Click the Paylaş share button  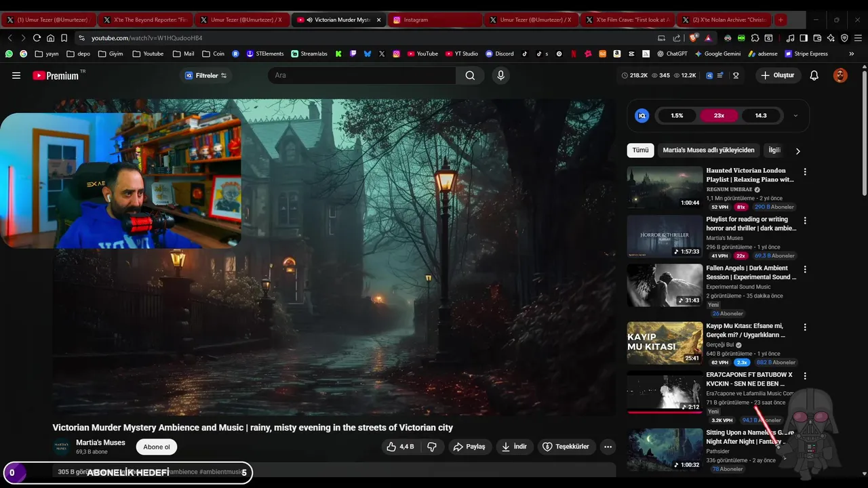pyautogui.click(x=469, y=447)
